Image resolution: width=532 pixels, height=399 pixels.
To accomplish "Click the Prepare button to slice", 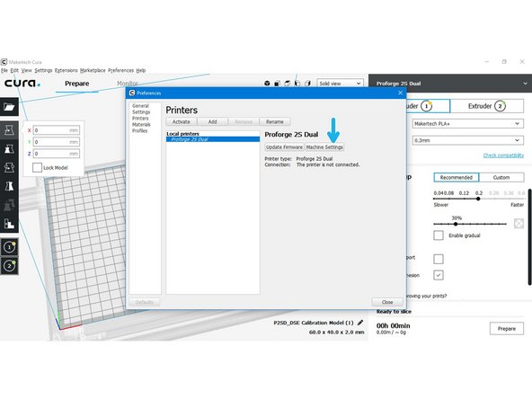I will pyautogui.click(x=507, y=328).
